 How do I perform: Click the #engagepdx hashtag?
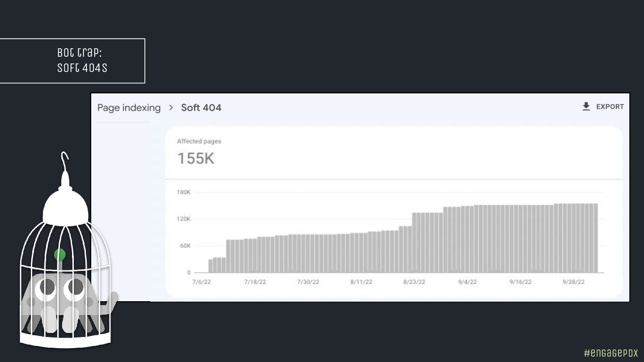[x=611, y=353]
